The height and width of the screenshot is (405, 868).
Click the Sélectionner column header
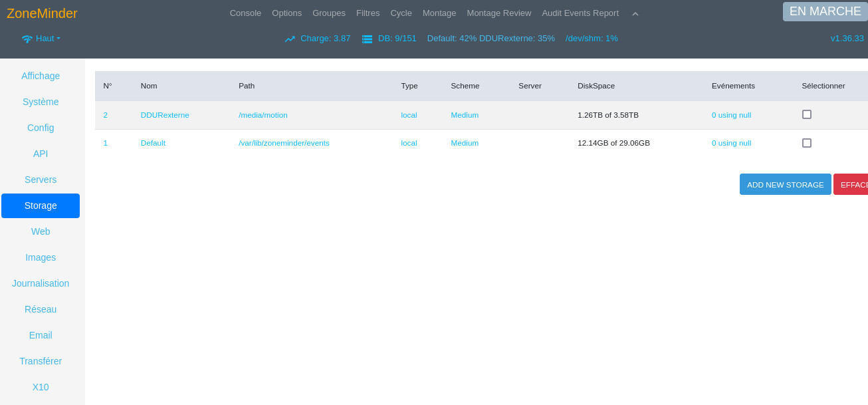[x=823, y=86]
